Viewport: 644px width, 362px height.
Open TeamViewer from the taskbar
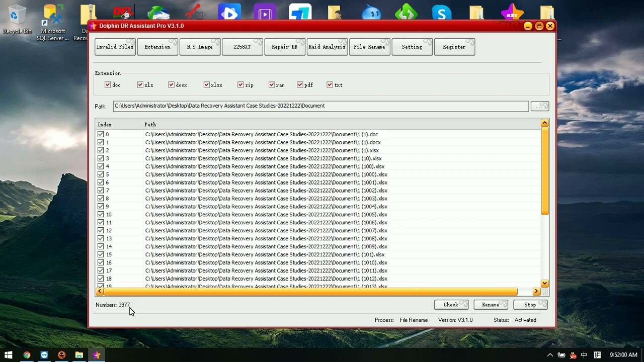(44, 355)
